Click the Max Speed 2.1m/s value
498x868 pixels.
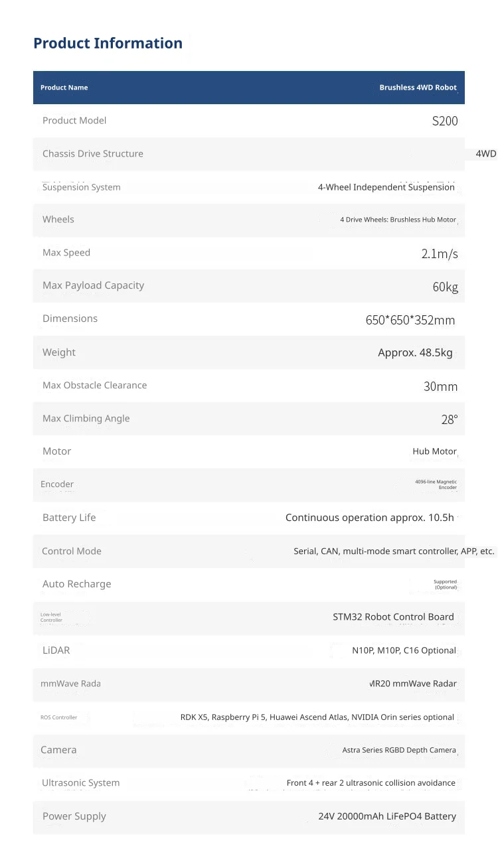point(440,253)
